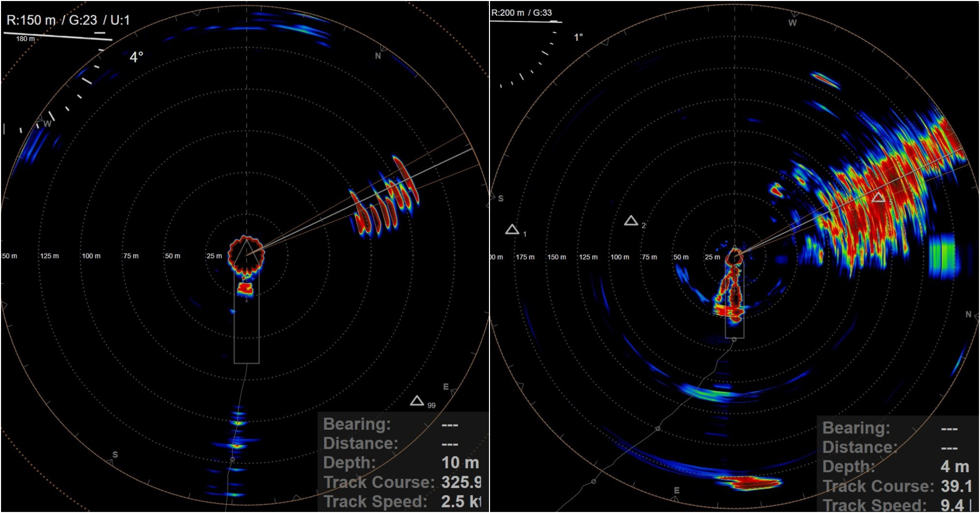Click target marker 2 on right sonar

(630, 221)
